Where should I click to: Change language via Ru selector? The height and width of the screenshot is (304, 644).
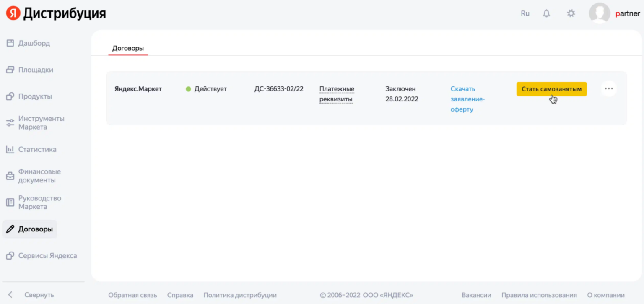pyautogui.click(x=525, y=13)
